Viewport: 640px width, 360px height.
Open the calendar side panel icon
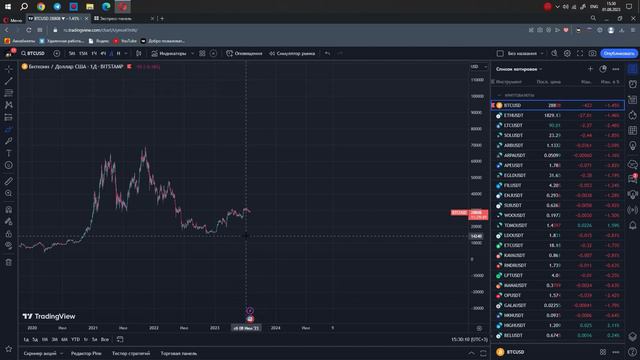(633, 131)
